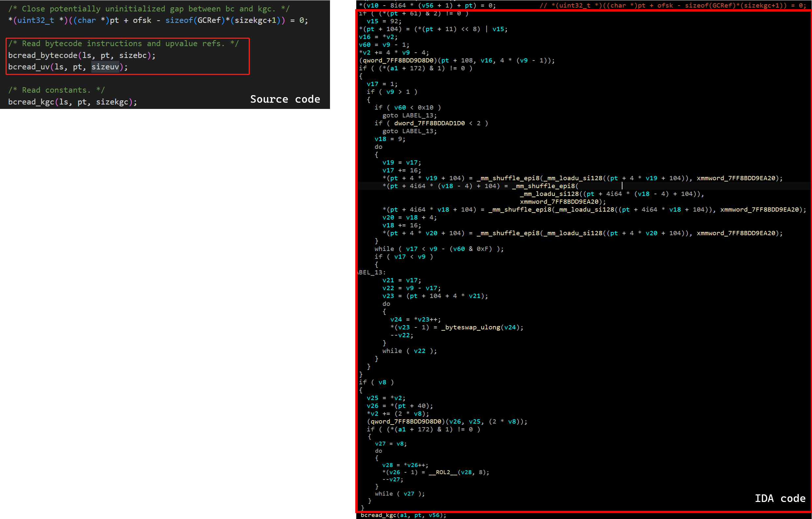Image resolution: width=812 pixels, height=519 pixels.
Task: Select the "bcread_uv(ls, pt, sizeuv);" source line
Action: [x=68, y=67]
